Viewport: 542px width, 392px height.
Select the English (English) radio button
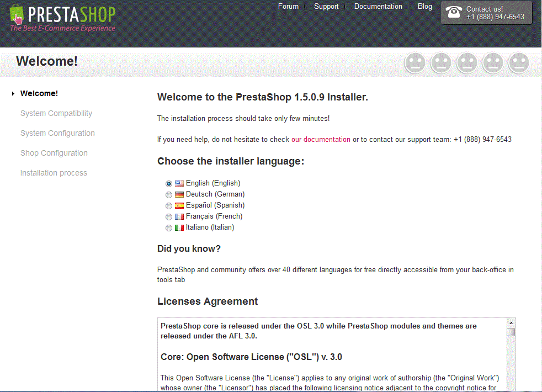(x=169, y=183)
